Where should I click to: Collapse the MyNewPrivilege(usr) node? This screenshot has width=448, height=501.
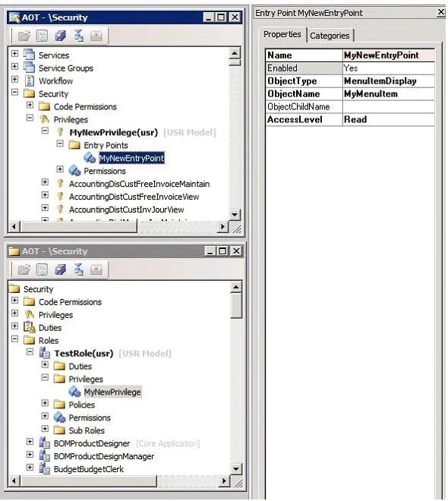point(45,131)
